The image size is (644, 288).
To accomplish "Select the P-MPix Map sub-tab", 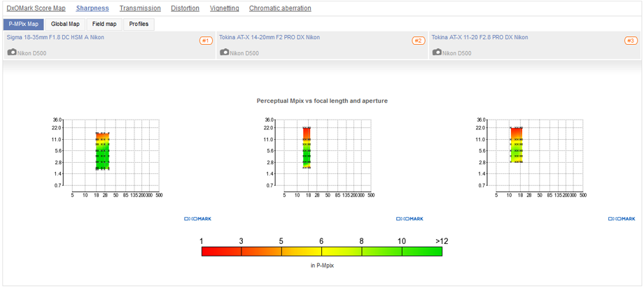I will coord(23,24).
